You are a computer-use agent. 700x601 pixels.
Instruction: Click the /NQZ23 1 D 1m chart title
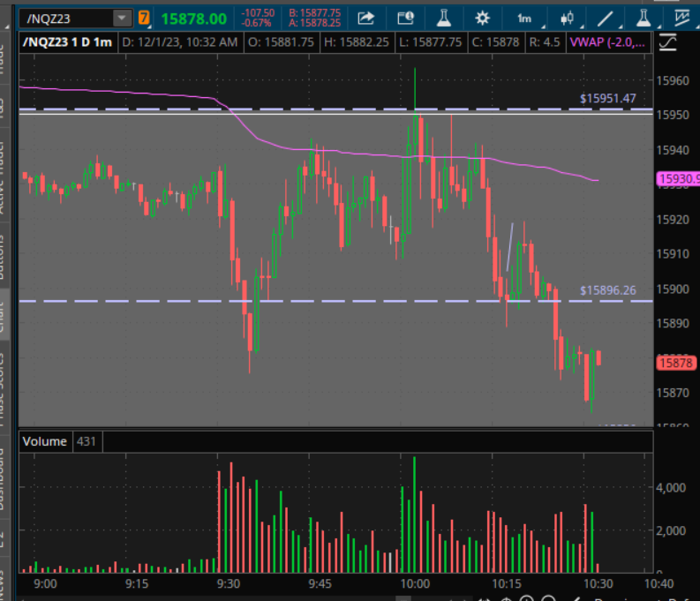[x=67, y=42]
